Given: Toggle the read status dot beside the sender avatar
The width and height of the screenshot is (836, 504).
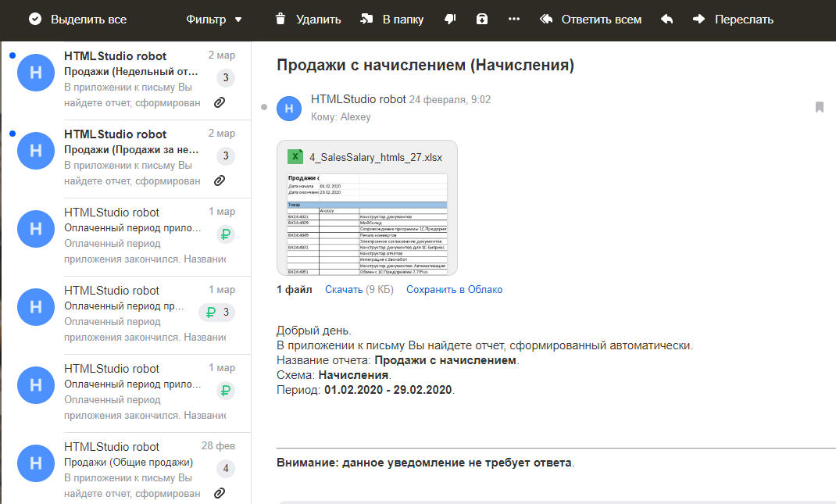Looking at the screenshot, I should coord(264,107).
